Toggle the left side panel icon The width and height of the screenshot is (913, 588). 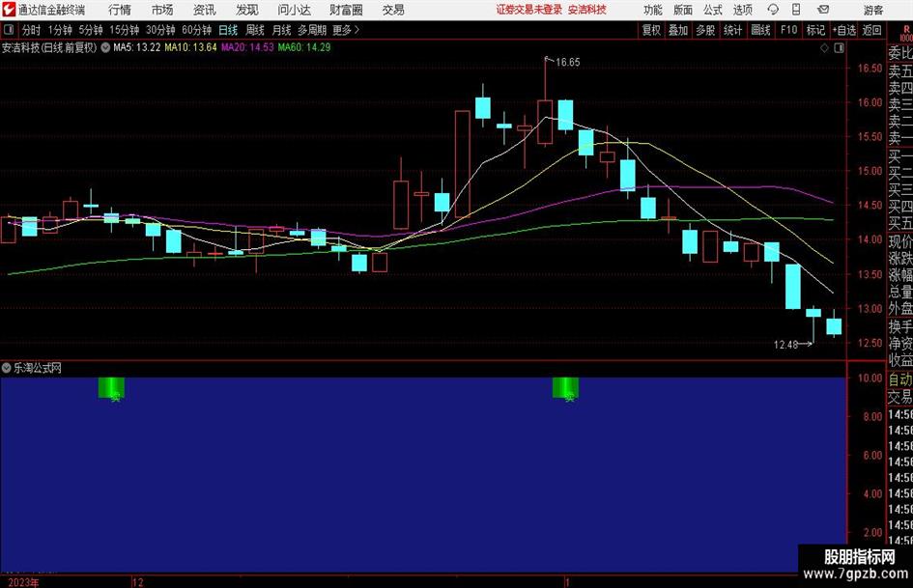click(x=9, y=30)
